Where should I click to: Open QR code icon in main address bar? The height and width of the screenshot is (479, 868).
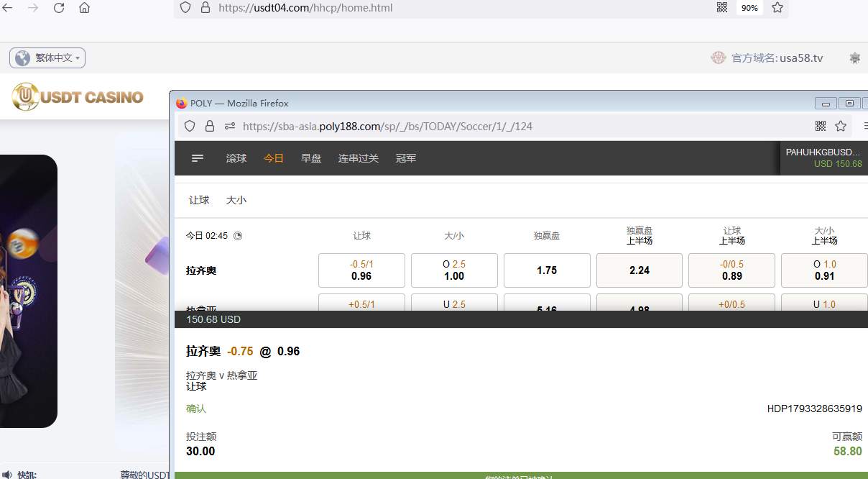[722, 8]
